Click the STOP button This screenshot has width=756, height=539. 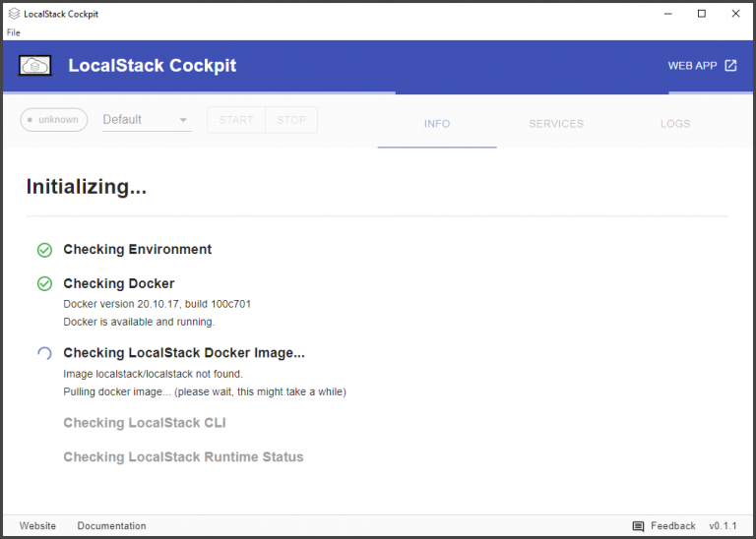pos(291,120)
